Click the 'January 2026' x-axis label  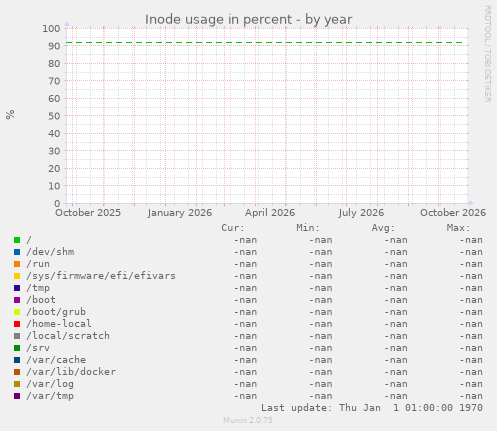tap(180, 213)
